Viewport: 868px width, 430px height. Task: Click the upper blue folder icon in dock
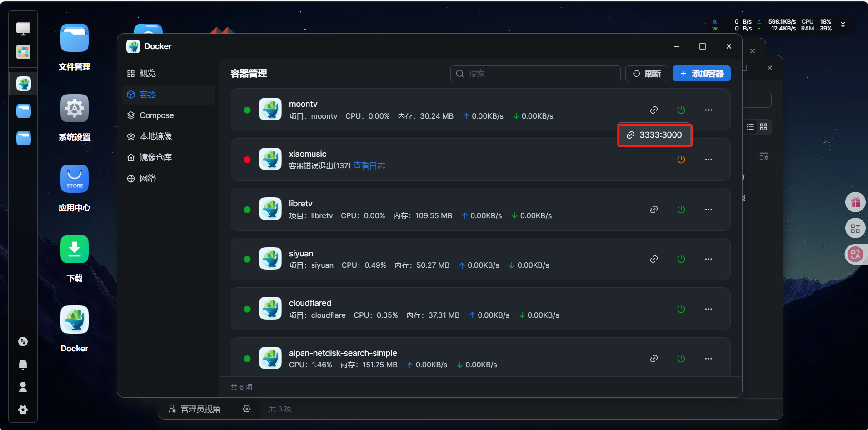[23, 110]
